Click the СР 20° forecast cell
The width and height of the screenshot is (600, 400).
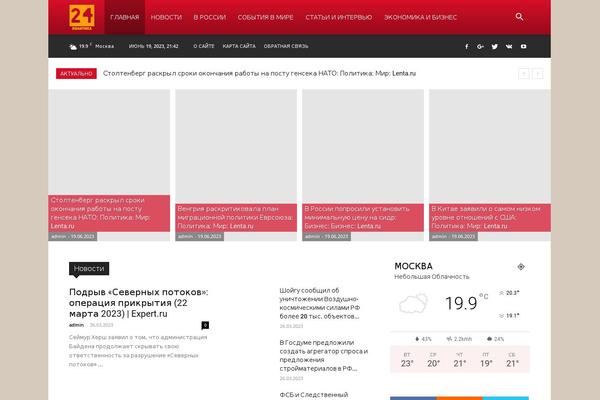click(x=433, y=360)
